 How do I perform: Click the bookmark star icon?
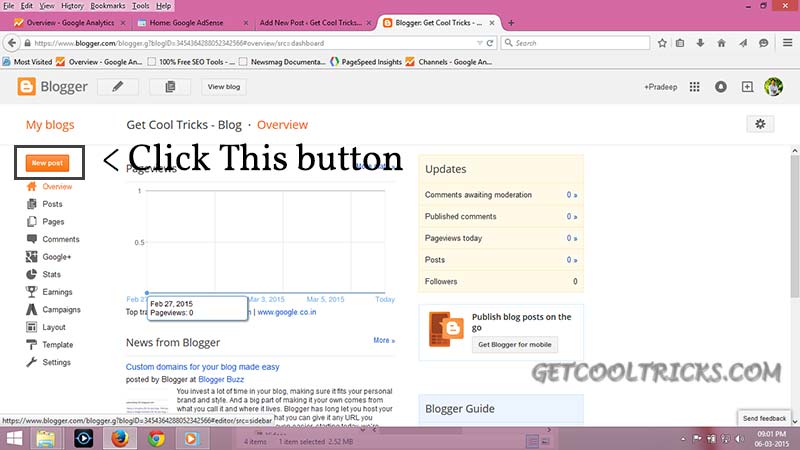(x=662, y=43)
